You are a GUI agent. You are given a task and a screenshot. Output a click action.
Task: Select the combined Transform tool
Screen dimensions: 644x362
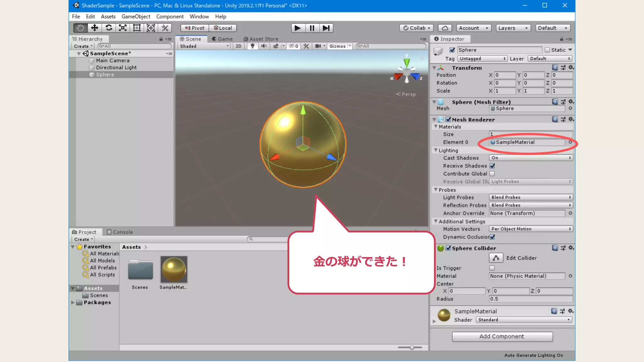pyautogui.click(x=151, y=28)
